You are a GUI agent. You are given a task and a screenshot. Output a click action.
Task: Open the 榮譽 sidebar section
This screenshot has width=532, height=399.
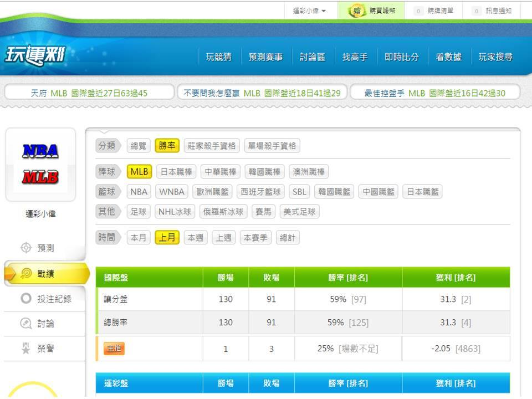[44, 349]
